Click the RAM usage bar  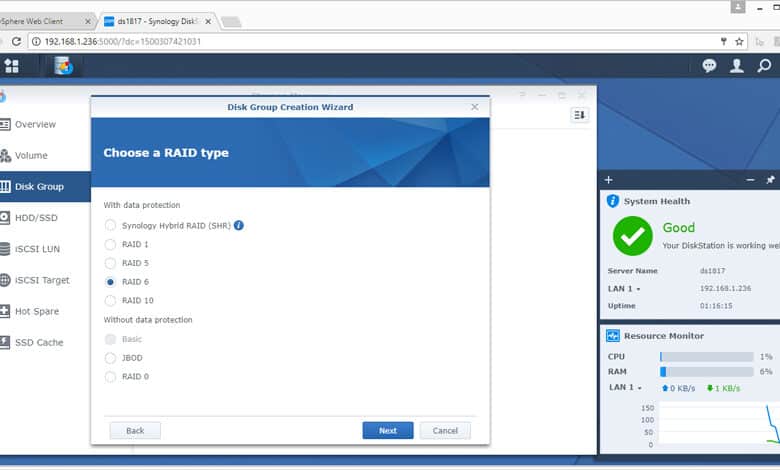click(x=706, y=372)
